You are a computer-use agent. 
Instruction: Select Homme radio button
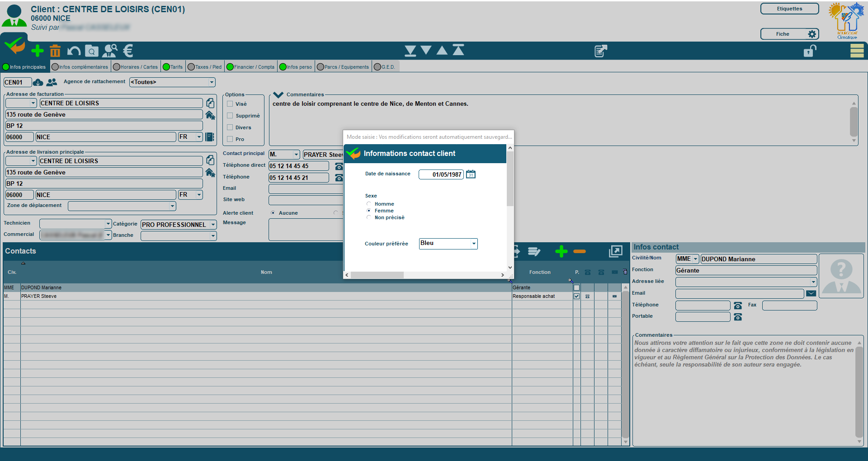[x=369, y=204]
